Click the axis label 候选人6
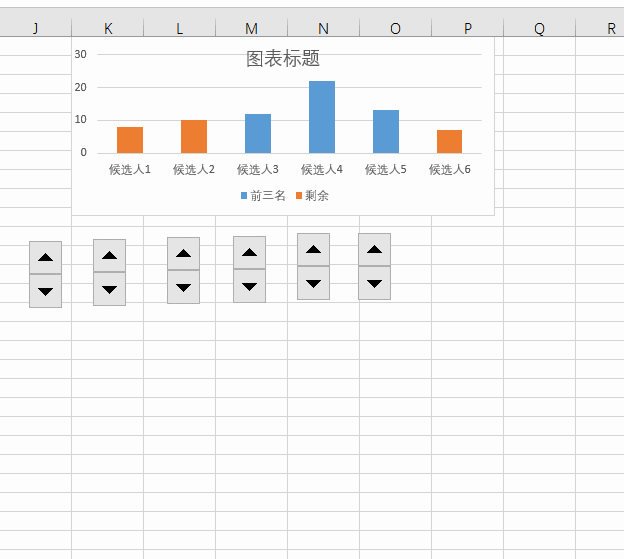Screen dimensions: 624x559 click(450, 169)
